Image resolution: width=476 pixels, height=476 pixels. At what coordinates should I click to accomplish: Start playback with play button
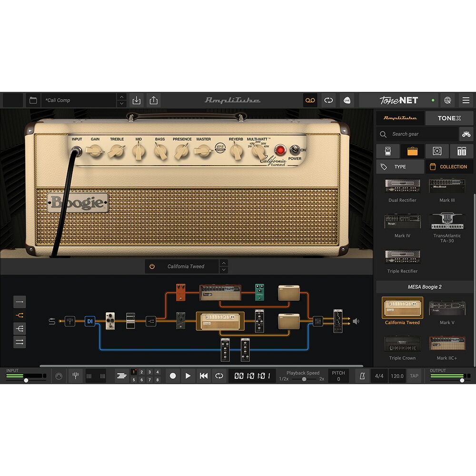click(x=188, y=376)
